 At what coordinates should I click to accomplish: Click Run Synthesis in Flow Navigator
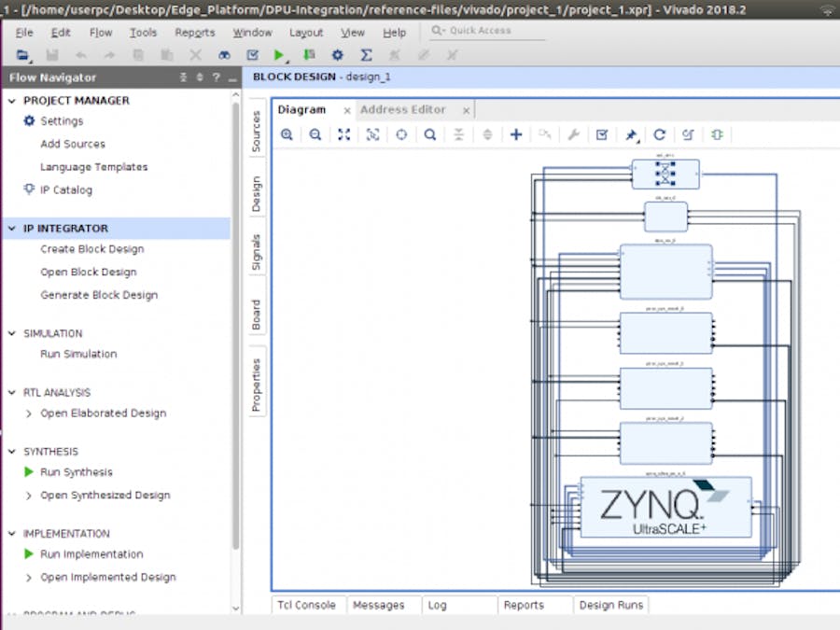tap(76, 472)
